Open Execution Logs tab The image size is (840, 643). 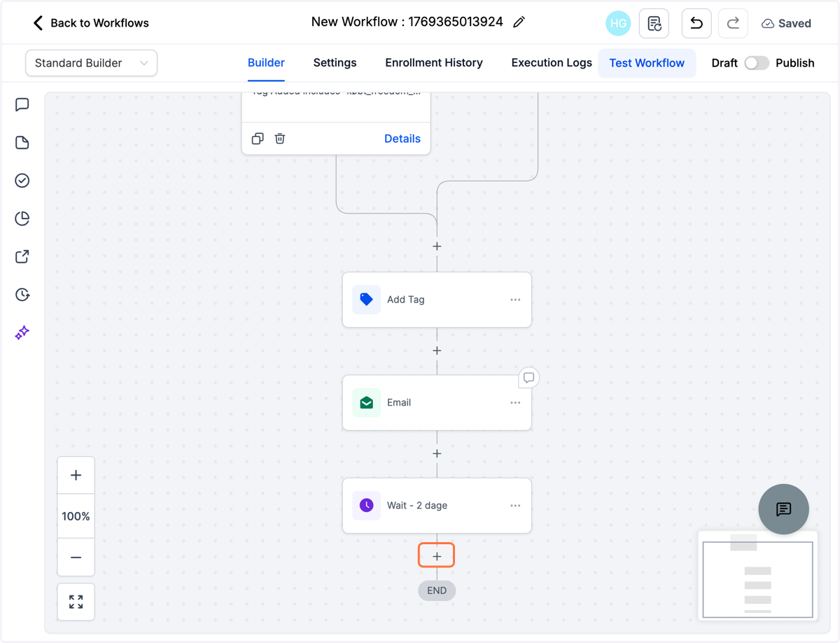[x=552, y=63]
